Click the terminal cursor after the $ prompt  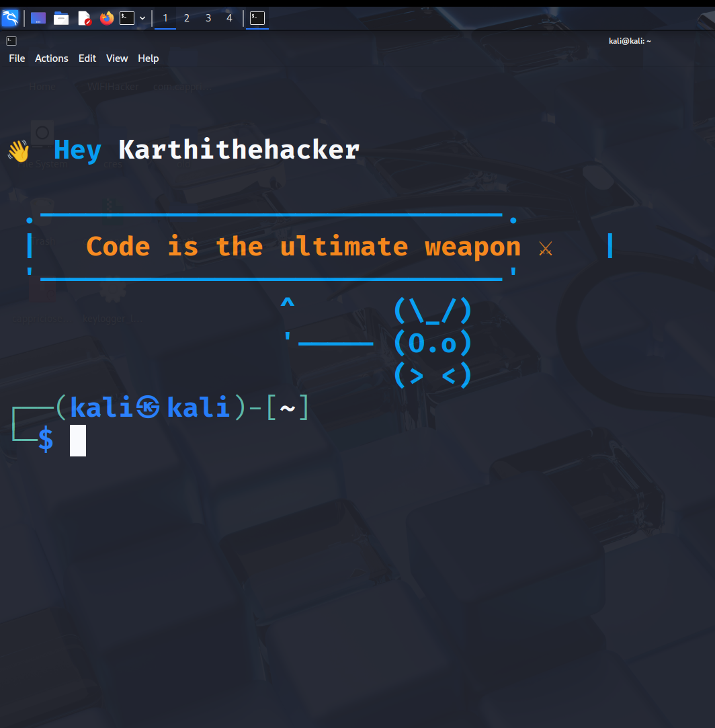[x=78, y=440]
